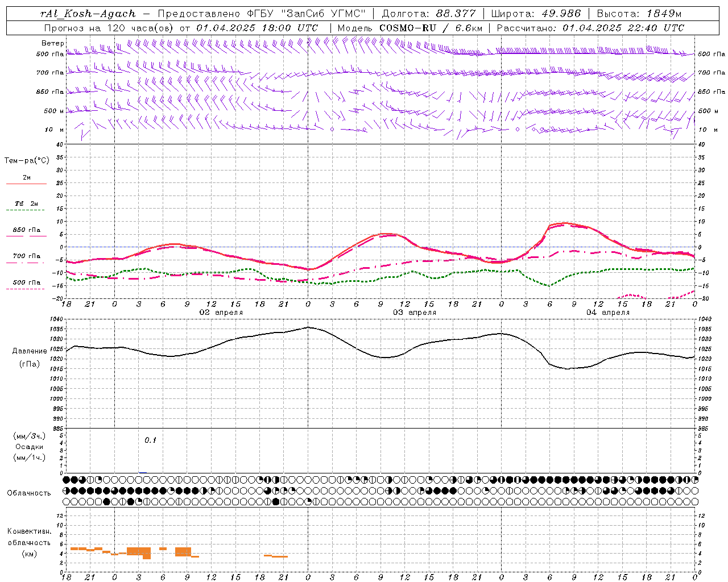Click the 12 value on left convective cloud axis
728x582 pixels.
point(60,516)
